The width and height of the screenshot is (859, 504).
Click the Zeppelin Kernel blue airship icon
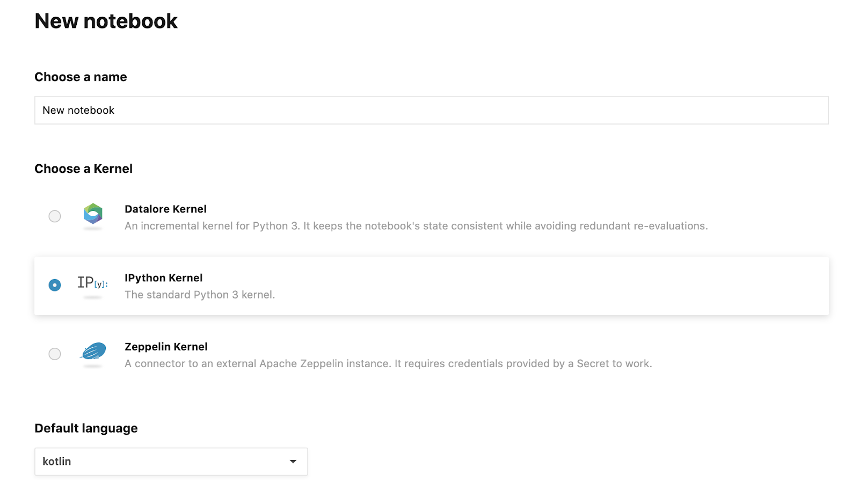point(93,351)
